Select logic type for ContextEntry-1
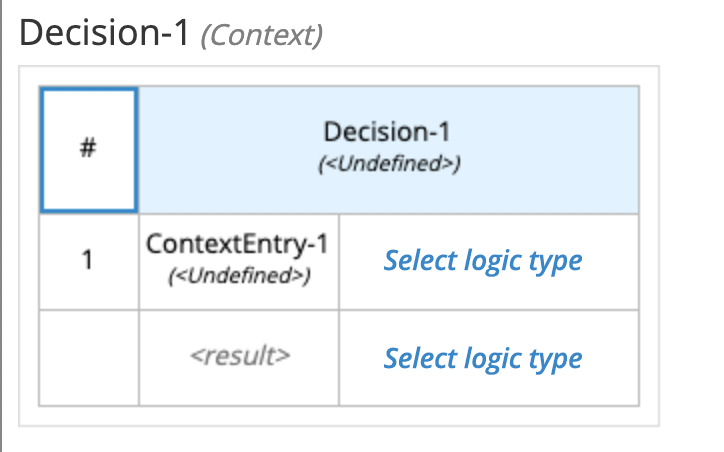This screenshot has height=452, width=724. [x=483, y=261]
